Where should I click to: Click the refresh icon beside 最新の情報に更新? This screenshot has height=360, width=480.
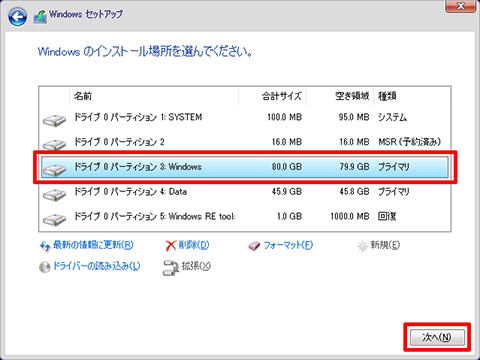point(45,246)
